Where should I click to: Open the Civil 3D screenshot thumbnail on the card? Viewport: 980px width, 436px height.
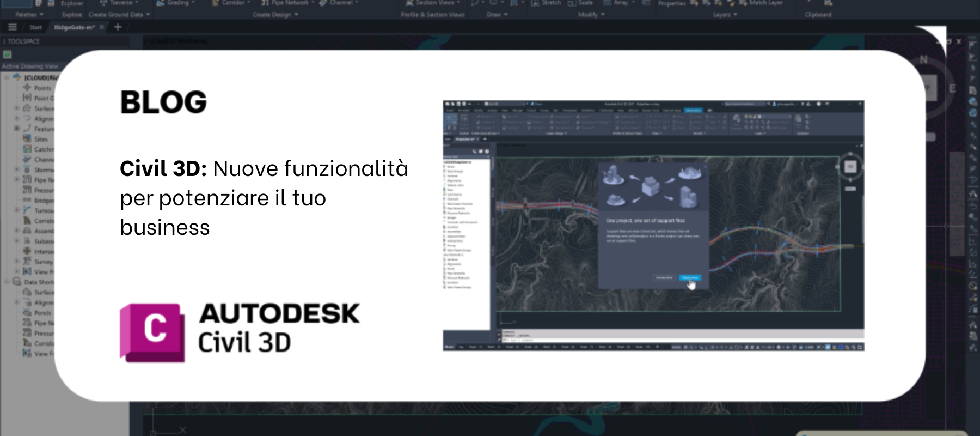click(x=653, y=226)
